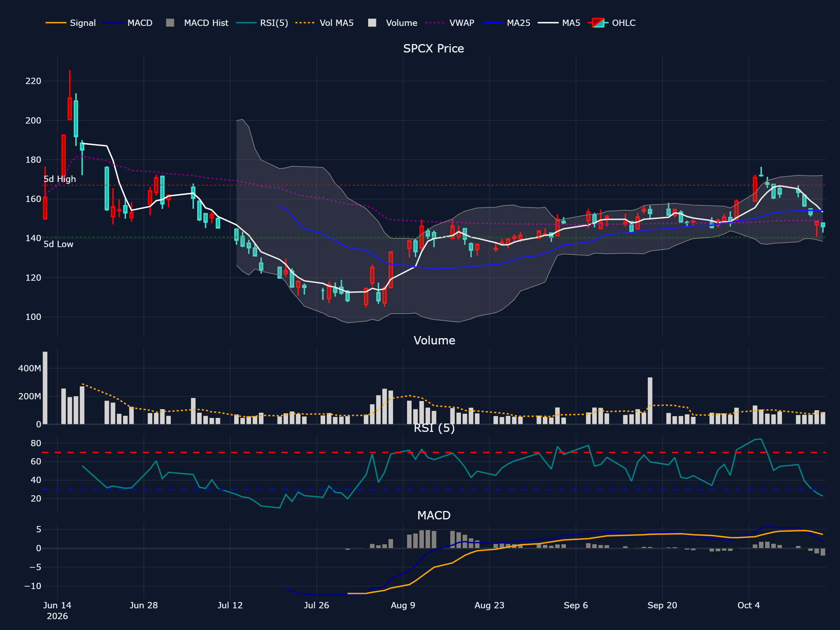840x630 pixels.
Task: Click the RSI (5) subplot title
Action: tap(434, 428)
